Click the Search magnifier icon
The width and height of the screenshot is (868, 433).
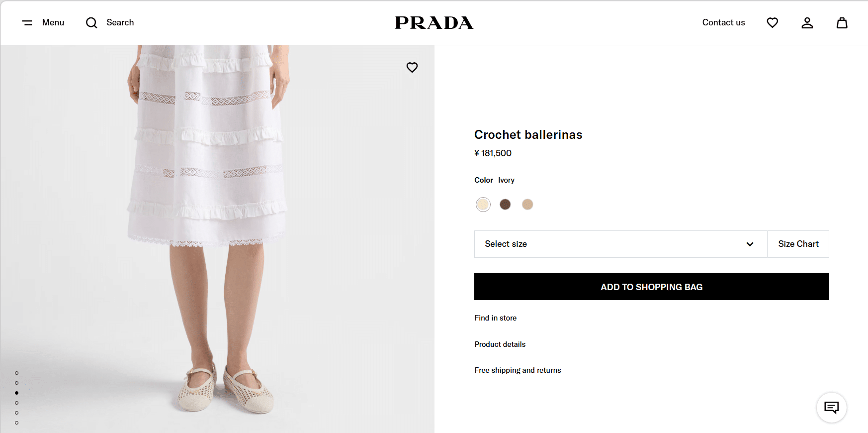[91, 23]
